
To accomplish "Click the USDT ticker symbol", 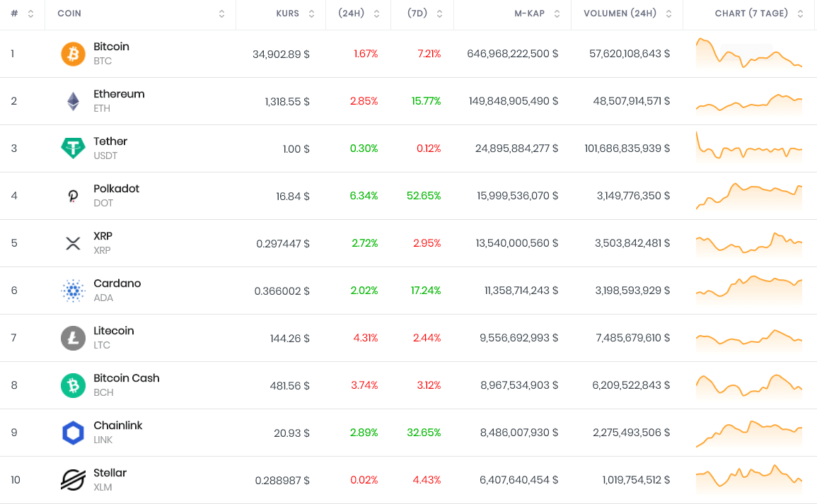I will click(x=105, y=156).
